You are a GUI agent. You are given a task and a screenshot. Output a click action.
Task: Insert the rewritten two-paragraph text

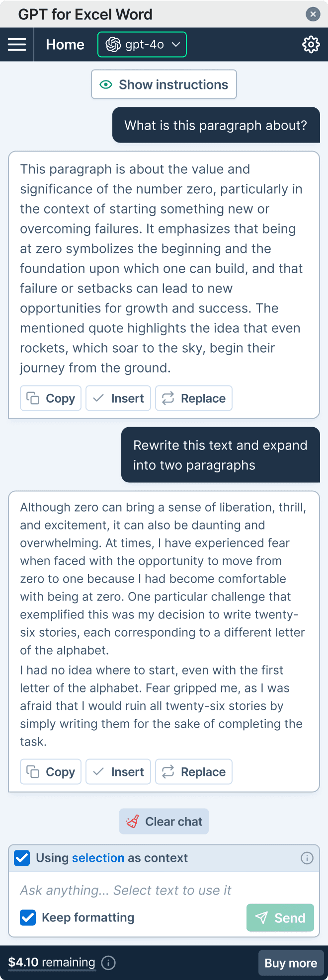pos(118,771)
